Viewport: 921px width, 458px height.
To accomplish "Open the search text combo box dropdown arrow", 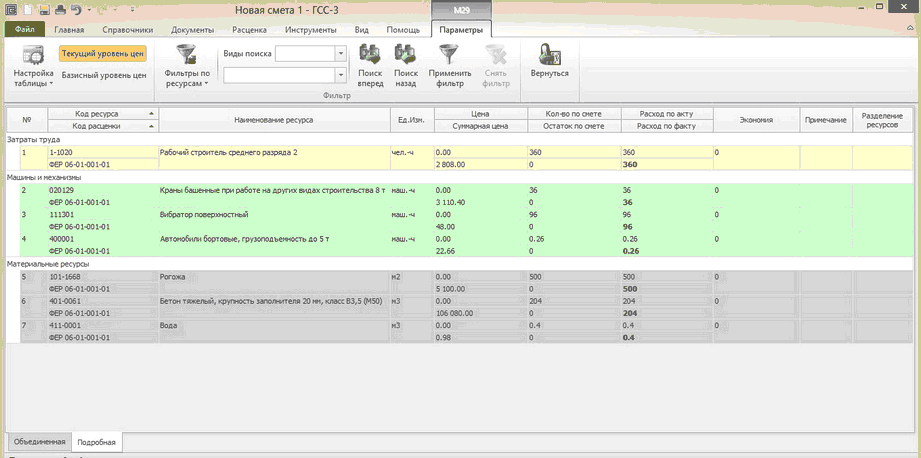I will (x=340, y=75).
